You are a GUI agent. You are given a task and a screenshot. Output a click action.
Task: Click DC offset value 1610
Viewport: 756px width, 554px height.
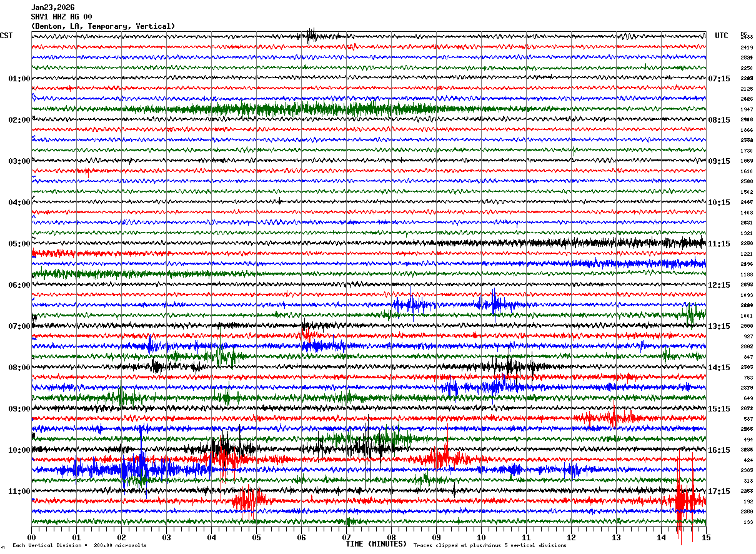747,172
